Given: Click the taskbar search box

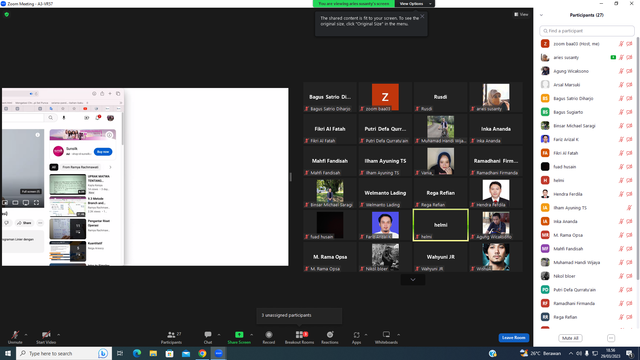Looking at the screenshot, I should point(63,353).
